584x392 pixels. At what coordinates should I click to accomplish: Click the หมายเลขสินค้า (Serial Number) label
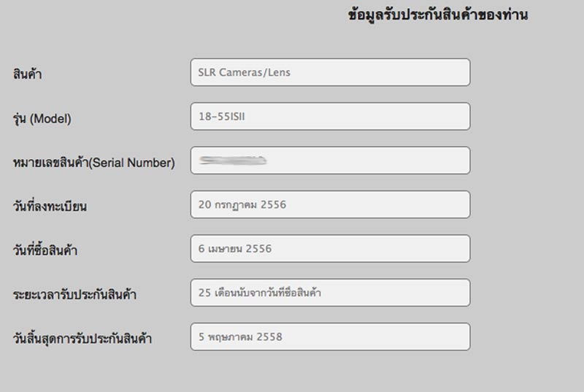[x=94, y=163]
